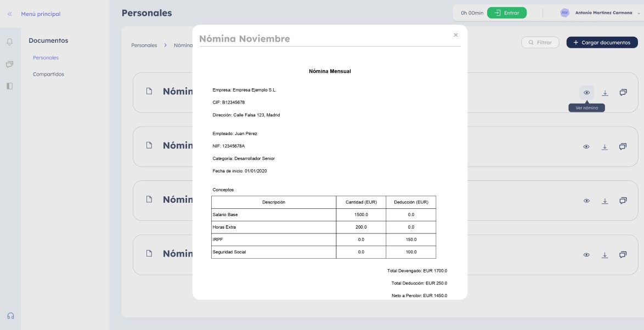View the second payroll with its eye icon
Viewport: 644px width, 330px height.
click(586, 147)
